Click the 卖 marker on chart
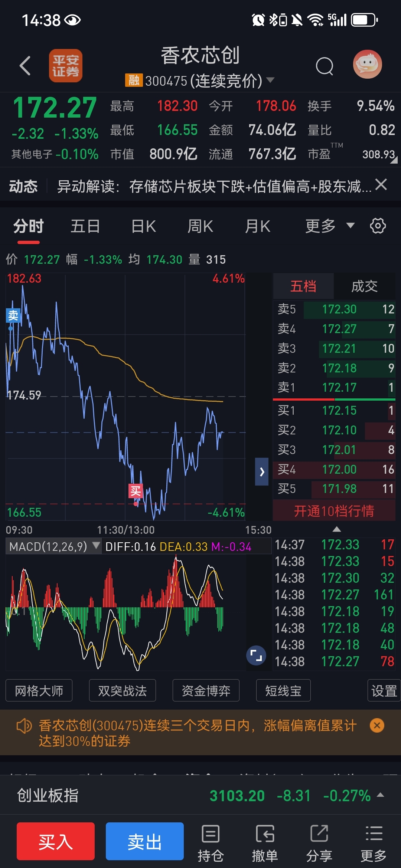 coord(13,315)
